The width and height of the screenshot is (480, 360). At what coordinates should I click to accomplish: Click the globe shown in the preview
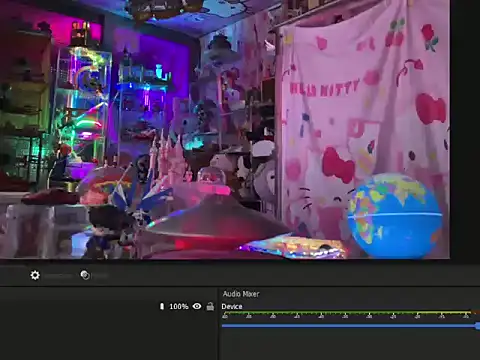395,215
